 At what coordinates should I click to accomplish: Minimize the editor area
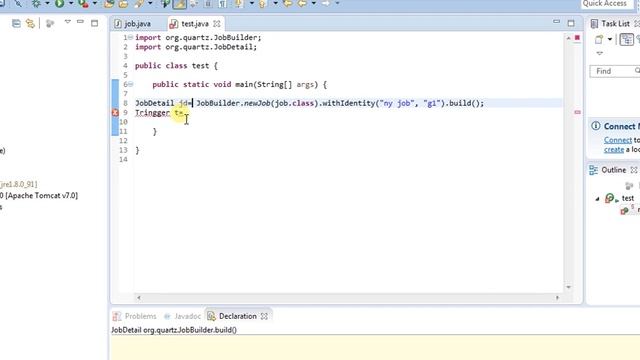point(556,22)
